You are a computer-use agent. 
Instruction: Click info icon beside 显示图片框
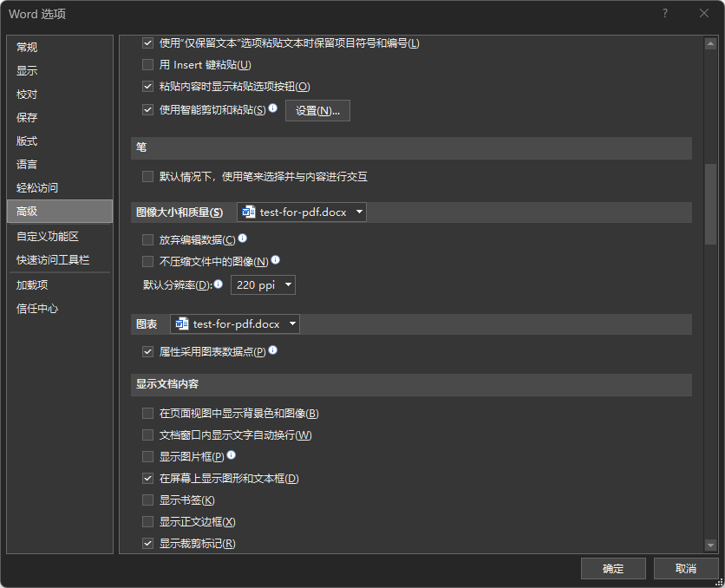click(232, 454)
